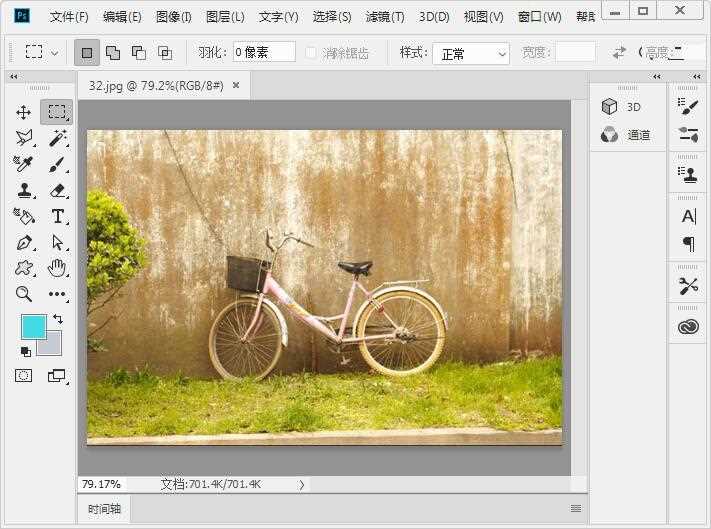Expand the marquee tool preset picker arrow
Viewport: 711px width, 529px height.
click(54, 52)
